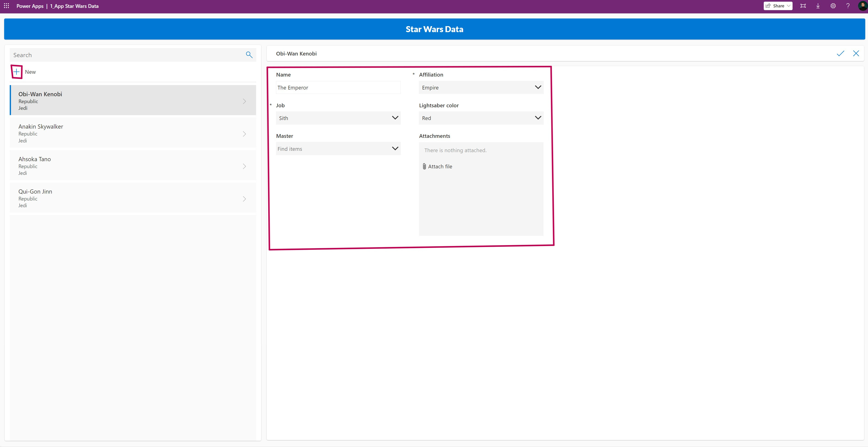Open the help question mark icon

848,6
